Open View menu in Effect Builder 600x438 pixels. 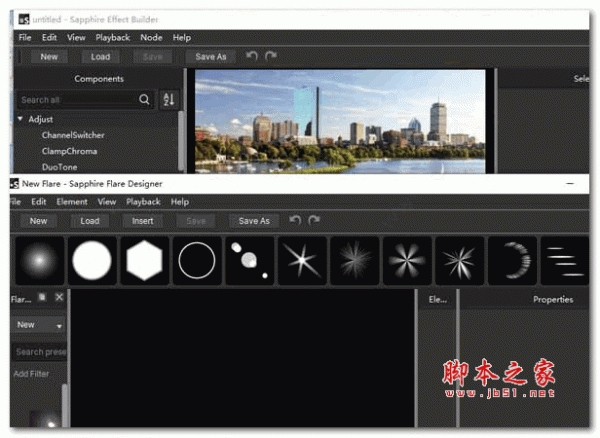(76, 37)
